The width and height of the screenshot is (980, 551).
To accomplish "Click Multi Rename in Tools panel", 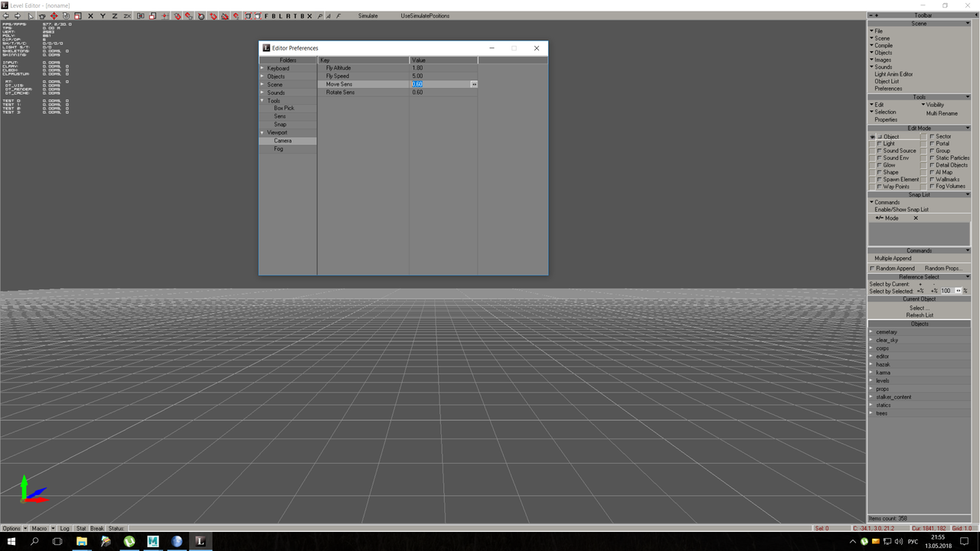I will coord(942,113).
